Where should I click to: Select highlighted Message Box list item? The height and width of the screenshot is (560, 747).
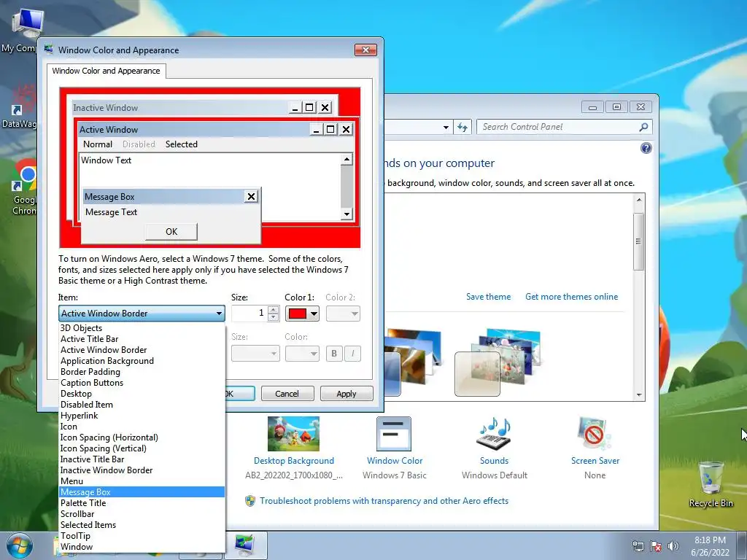pyautogui.click(x=142, y=492)
